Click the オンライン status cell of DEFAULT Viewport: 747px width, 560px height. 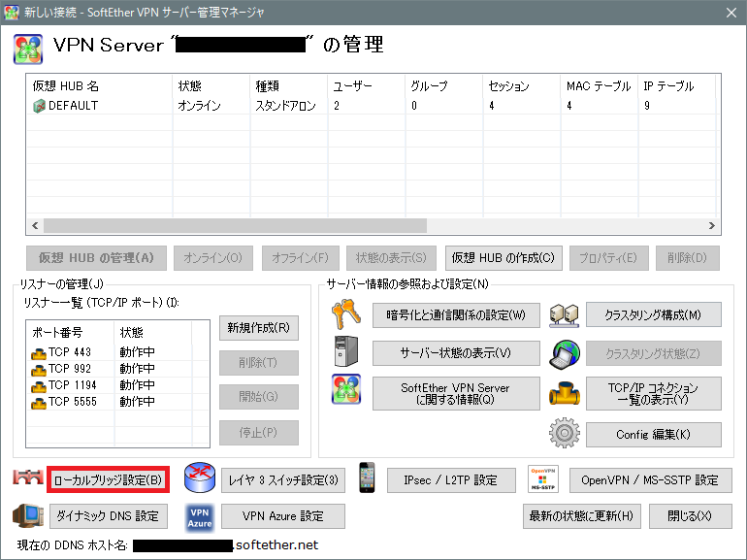tap(200, 106)
